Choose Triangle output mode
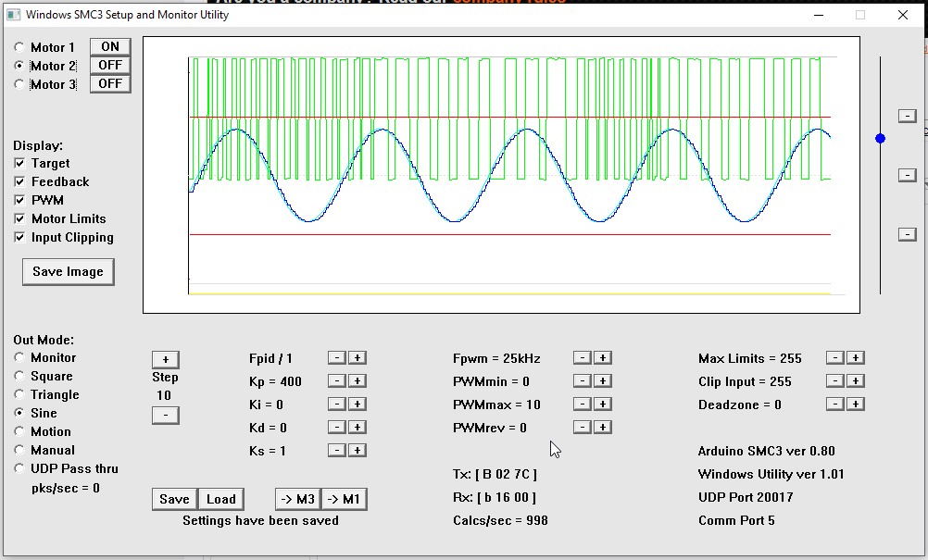 tap(19, 395)
